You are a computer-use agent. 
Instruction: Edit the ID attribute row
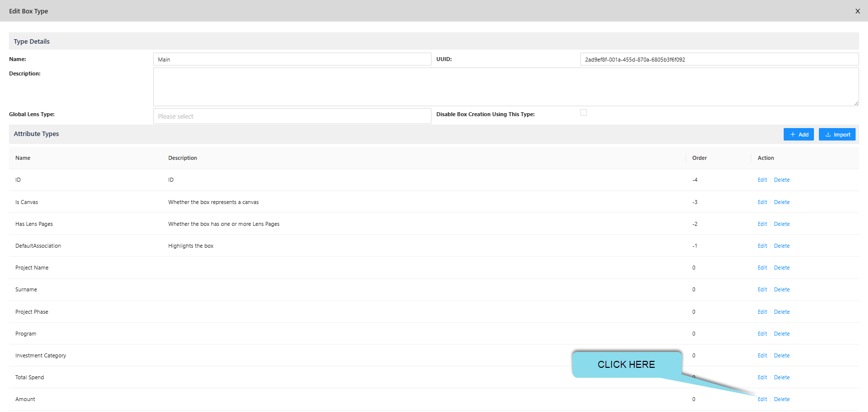(762, 180)
